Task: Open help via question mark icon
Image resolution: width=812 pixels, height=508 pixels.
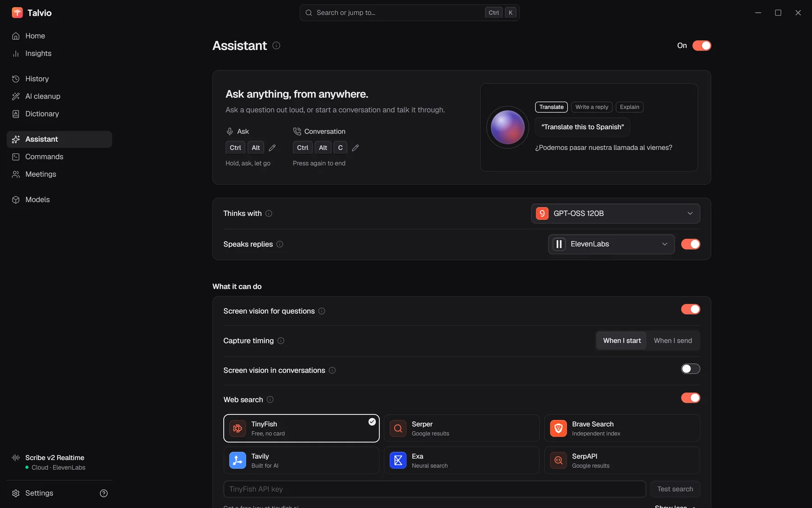Action: coord(104,493)
